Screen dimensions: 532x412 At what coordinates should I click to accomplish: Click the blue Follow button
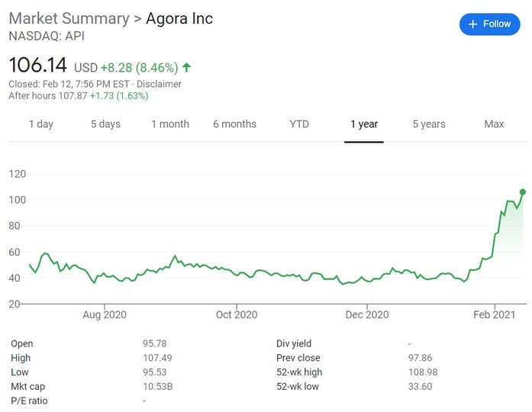click(x=489, y=24)
